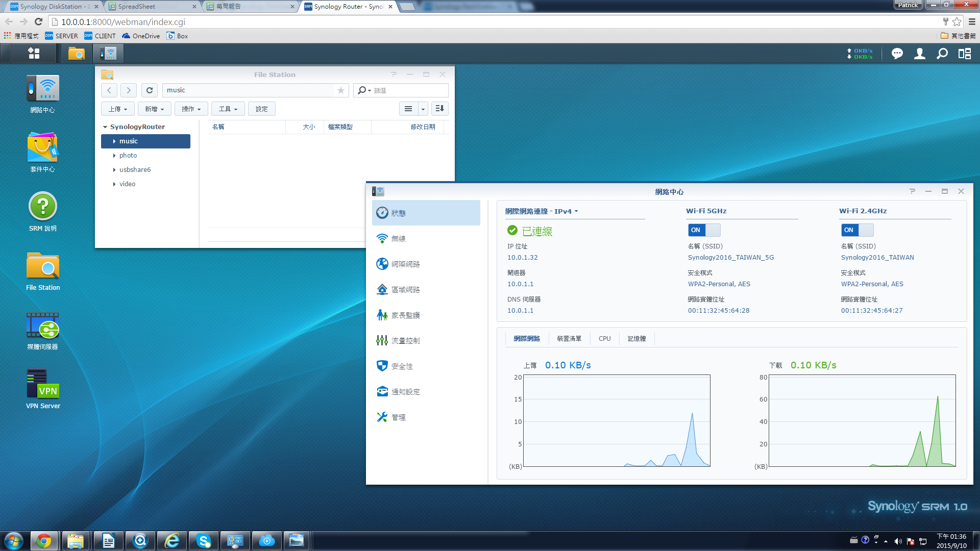Image resolution: width=980 pixels, height=551 pixels.
Task: Open the 新增 create dropdown
Action: click(x=154, y=109)
